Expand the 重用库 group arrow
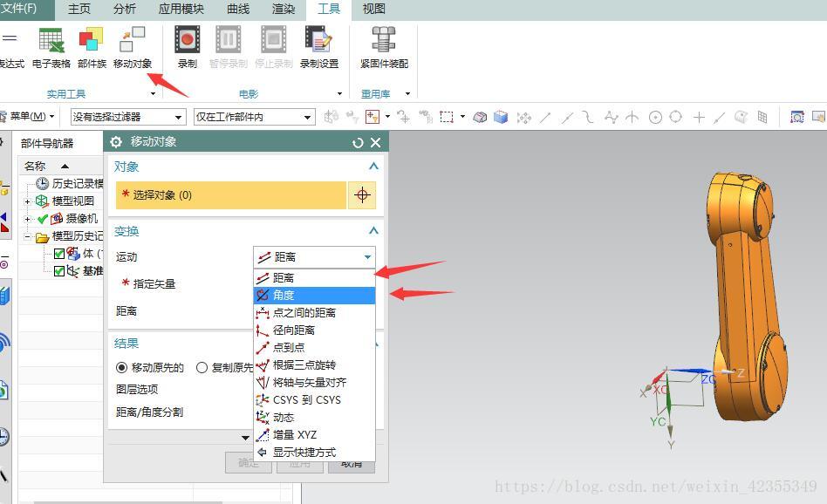Image resolution: width=827 pixels, height=504 pixels. coord(407,94)
